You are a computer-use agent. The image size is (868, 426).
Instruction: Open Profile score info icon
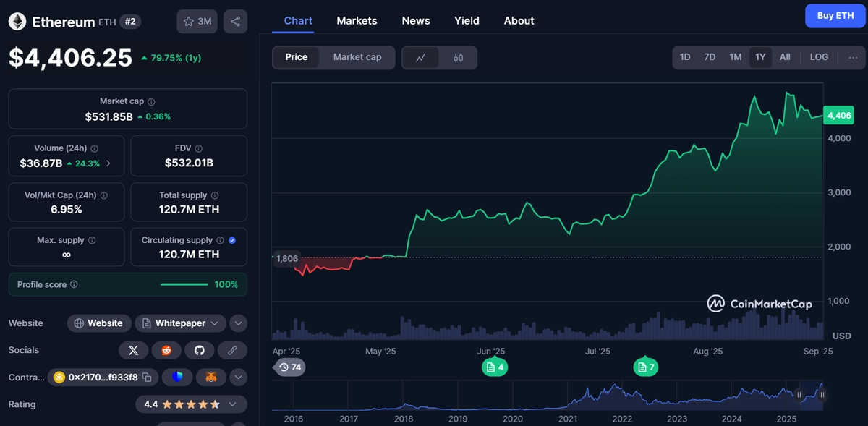pos(74,285)
